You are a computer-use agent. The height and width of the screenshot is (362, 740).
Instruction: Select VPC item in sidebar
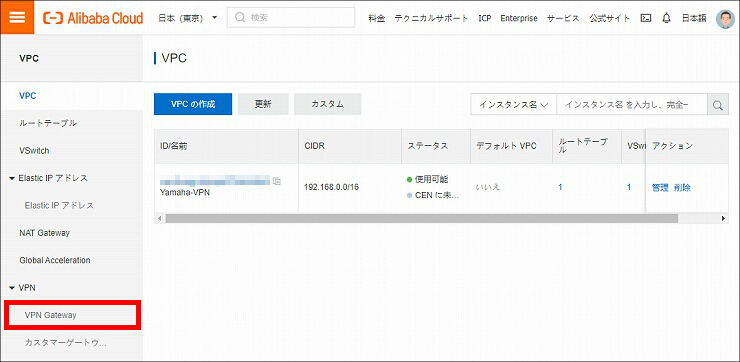(71, 96)
